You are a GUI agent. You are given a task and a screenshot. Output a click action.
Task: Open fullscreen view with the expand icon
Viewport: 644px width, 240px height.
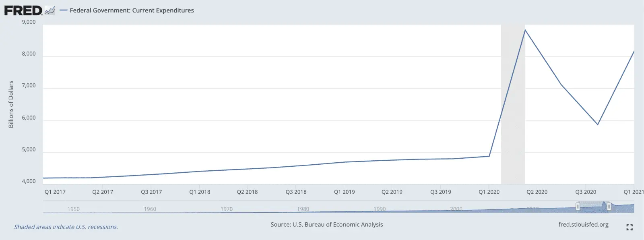630,228
